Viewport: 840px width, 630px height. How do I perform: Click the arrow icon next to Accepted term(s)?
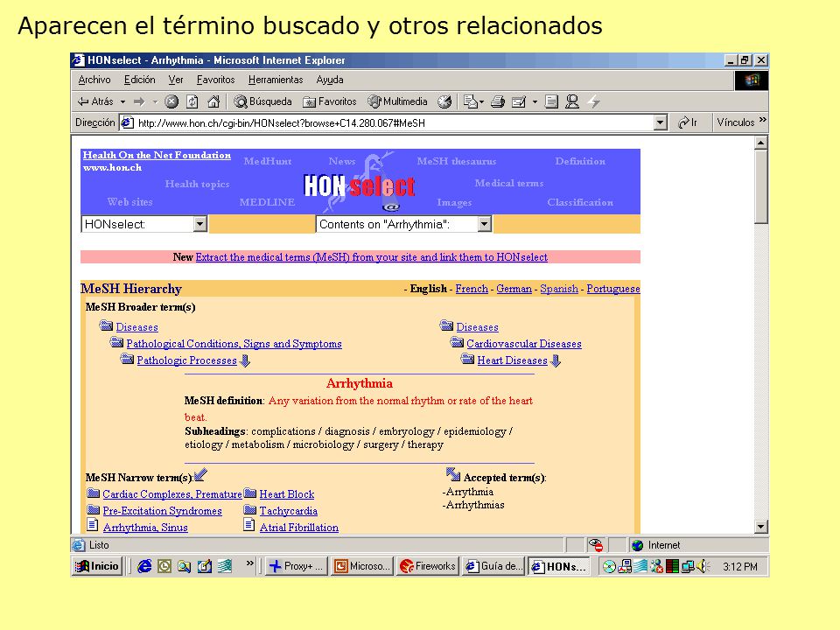tap(453, 474)
